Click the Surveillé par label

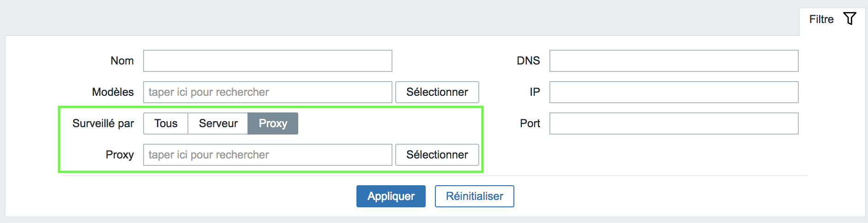pyautogui.click(x=103, y=123)
